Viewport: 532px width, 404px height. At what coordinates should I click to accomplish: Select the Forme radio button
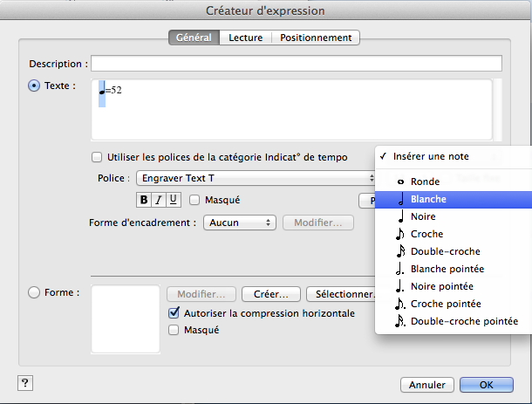click(35, 293)
